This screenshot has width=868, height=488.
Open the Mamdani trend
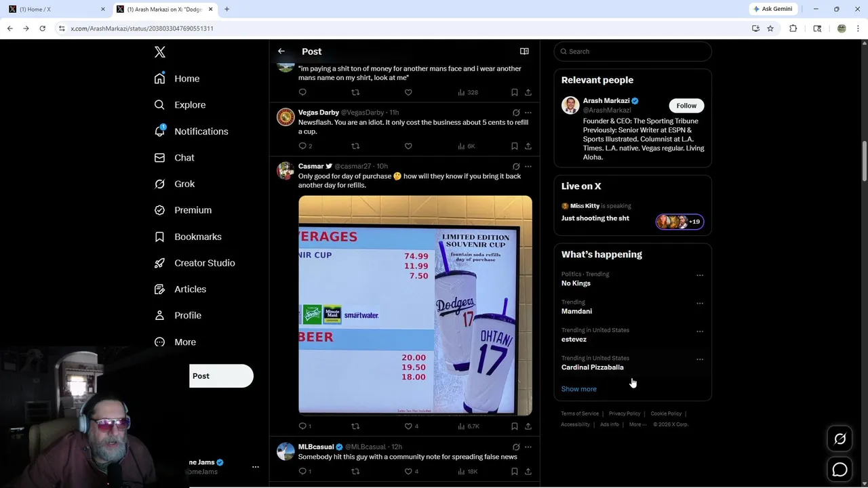pos(576,311)
